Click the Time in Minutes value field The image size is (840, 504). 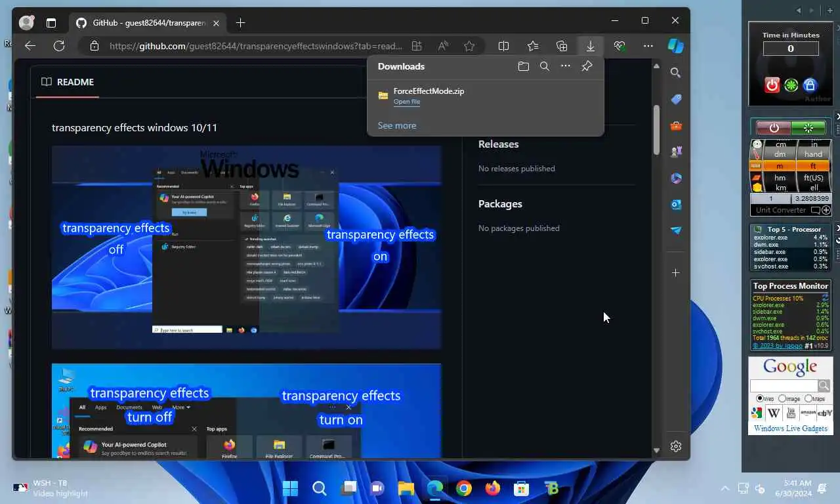coord(791,49)
